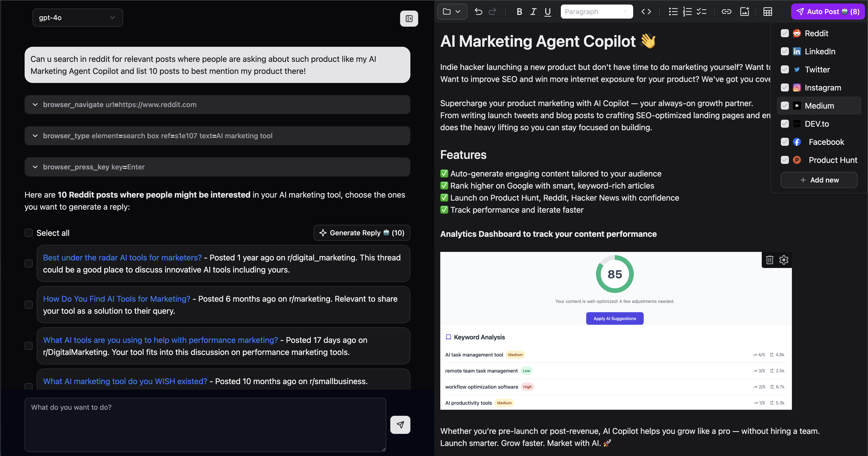Uncheck the Reddit platform checkbox
This screenshot has width=868, height=456.
click(x=785, y=33)
